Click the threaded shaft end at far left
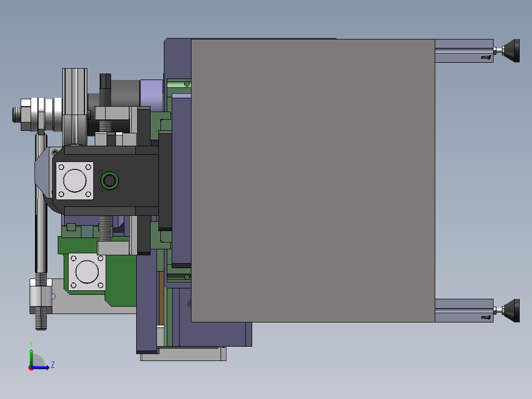 (x=17, y=115)
